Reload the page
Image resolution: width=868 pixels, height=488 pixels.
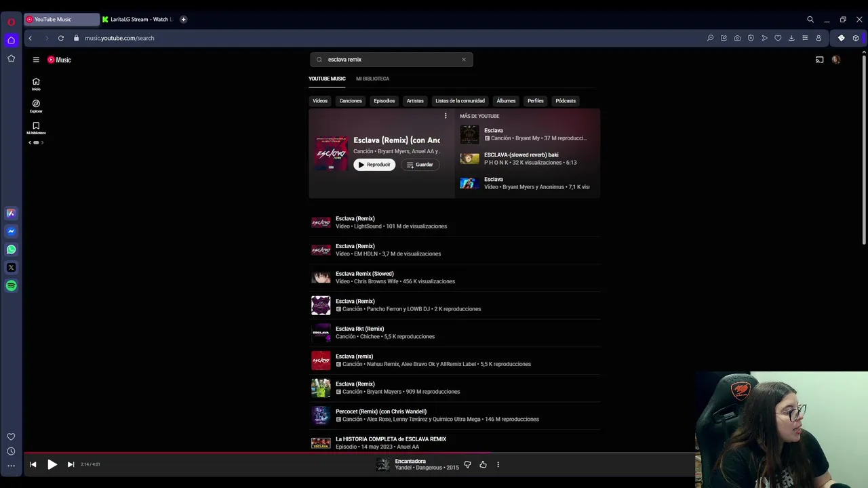[x=61, y=38]
